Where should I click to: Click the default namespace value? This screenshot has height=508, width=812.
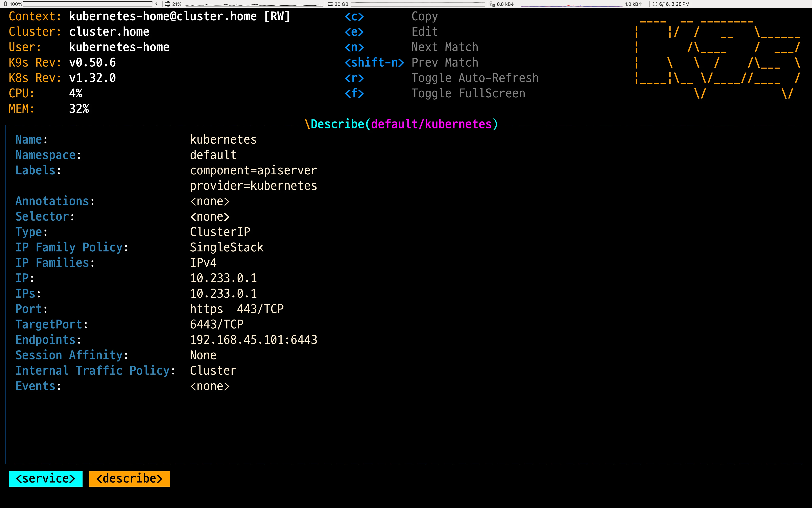pos(213,154)
